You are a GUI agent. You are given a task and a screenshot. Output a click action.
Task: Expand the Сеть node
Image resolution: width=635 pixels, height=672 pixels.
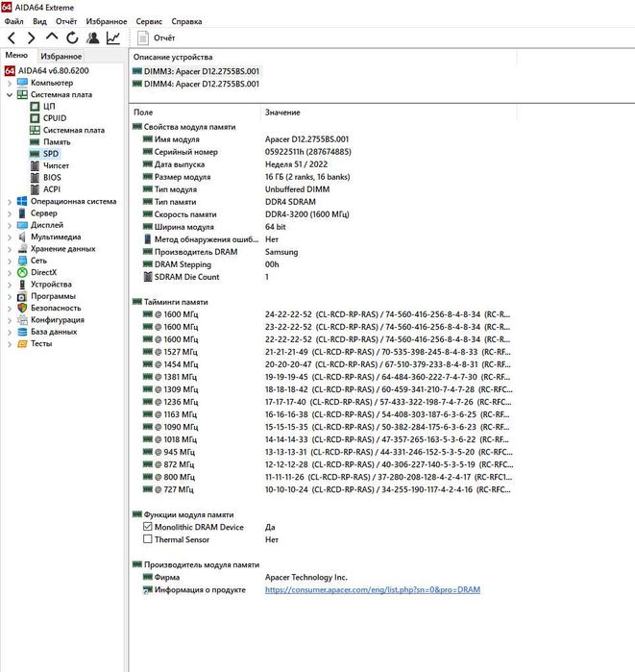(10, 261)
